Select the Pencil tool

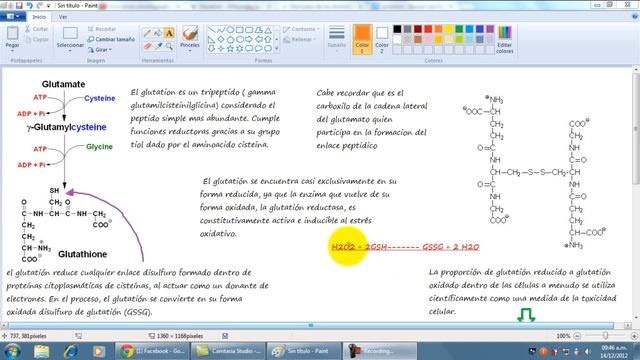point(147,33)
